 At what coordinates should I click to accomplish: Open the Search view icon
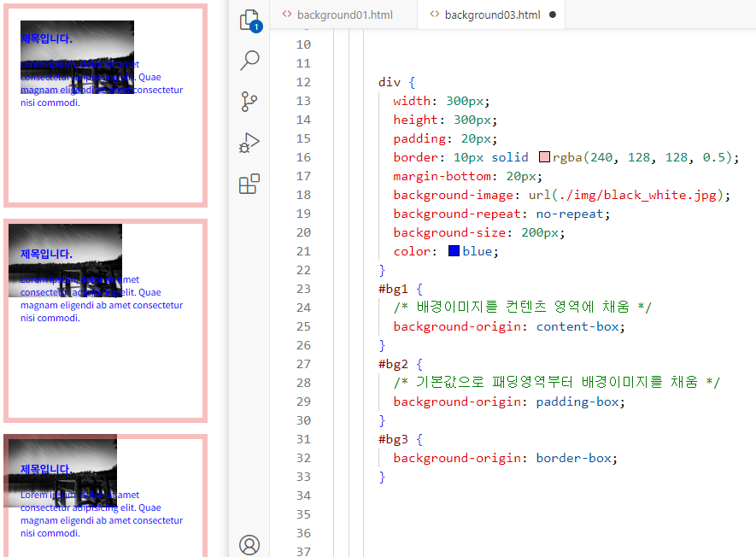tap(249, 61)
